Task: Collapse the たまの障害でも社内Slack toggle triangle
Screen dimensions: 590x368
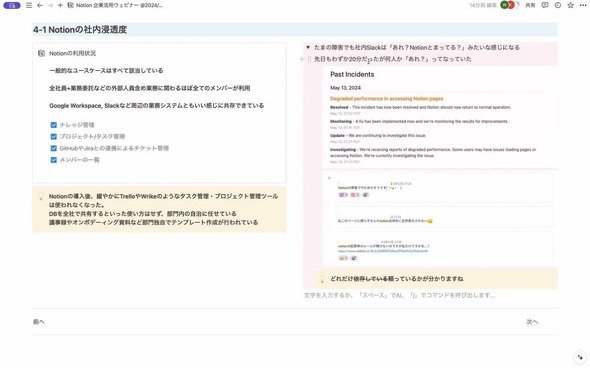Action: coord(308,47)
